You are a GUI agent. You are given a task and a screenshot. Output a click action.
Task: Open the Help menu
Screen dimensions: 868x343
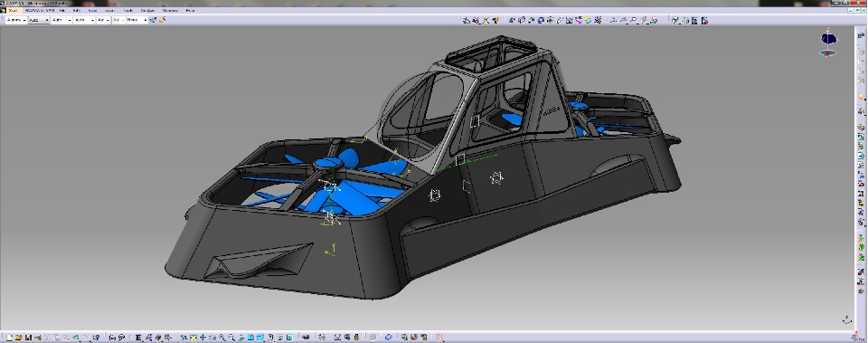click(x=190, y=11)
